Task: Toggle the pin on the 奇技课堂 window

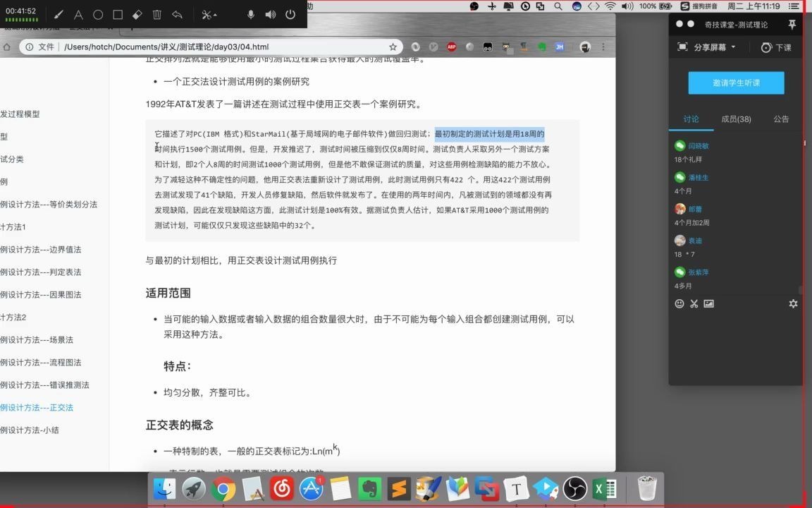Action: (x=792, y=24)
